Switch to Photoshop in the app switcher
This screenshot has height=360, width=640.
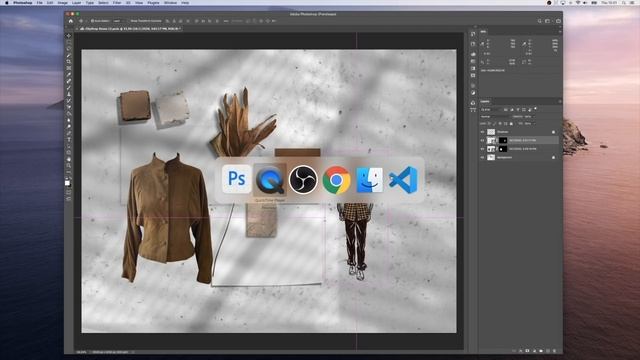click(x=237, y=179)
